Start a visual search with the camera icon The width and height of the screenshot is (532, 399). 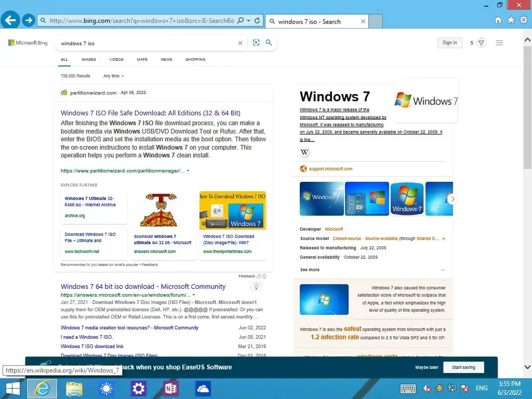[x=256, y=43]
